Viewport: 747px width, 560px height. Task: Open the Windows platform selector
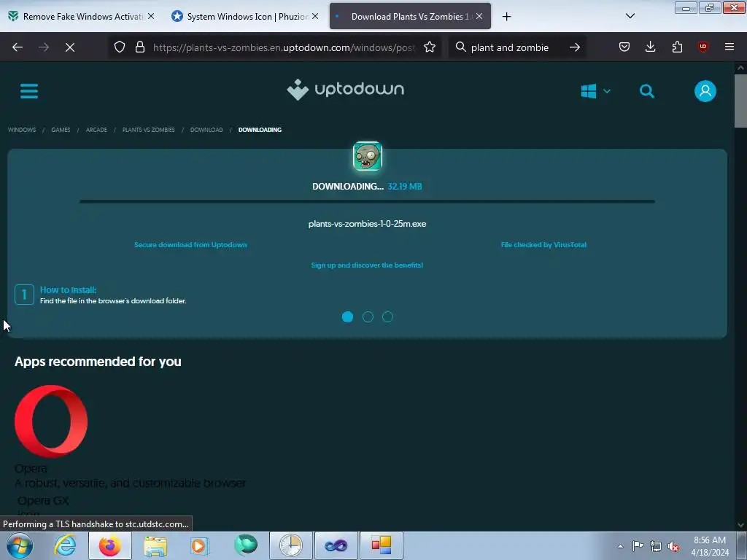click(x=595, y=91)
